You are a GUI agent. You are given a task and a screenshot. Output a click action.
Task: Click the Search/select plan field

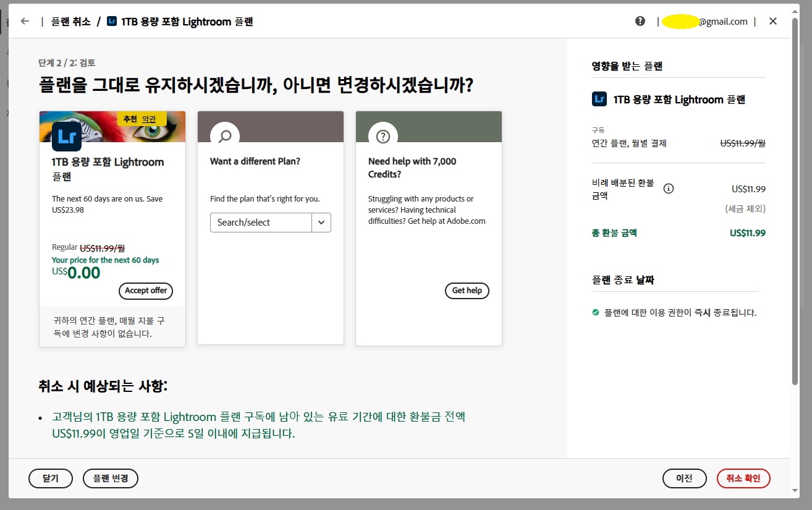pos(261,223)
